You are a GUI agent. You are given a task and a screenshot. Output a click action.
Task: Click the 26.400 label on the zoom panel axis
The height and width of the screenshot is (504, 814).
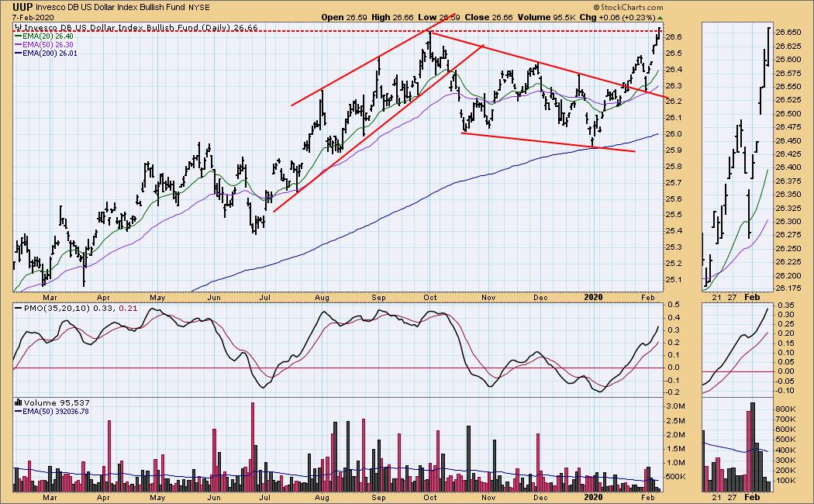tap(788, 167)
